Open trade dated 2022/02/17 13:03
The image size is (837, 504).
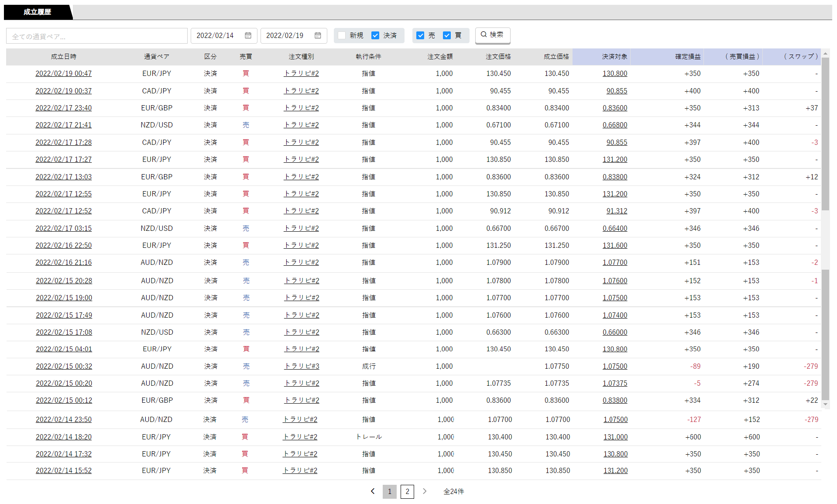(64, 177)
